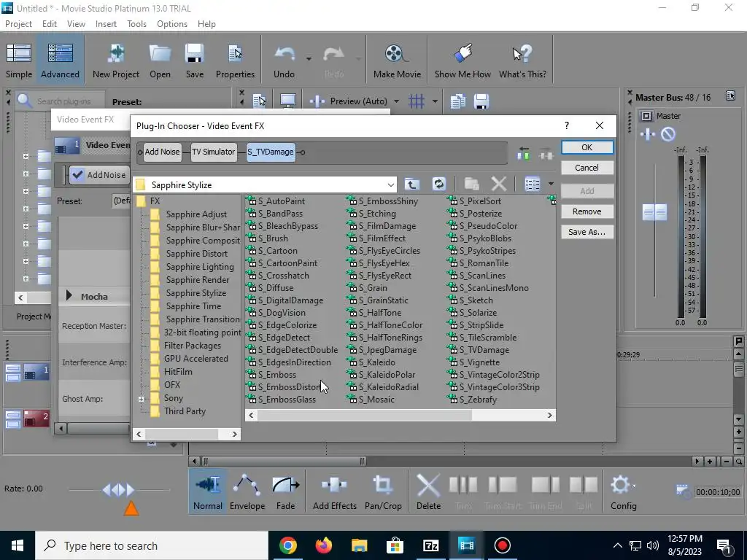Activate What's This help

(522, 61)
